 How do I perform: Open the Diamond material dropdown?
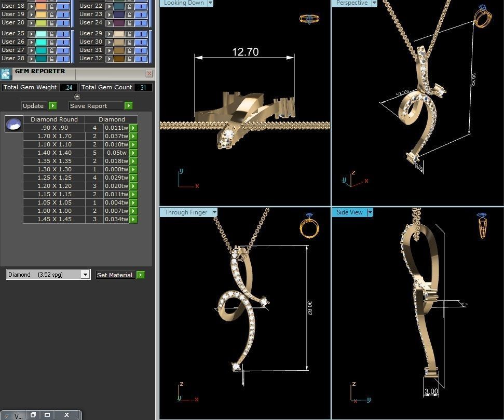coord(85,275)
